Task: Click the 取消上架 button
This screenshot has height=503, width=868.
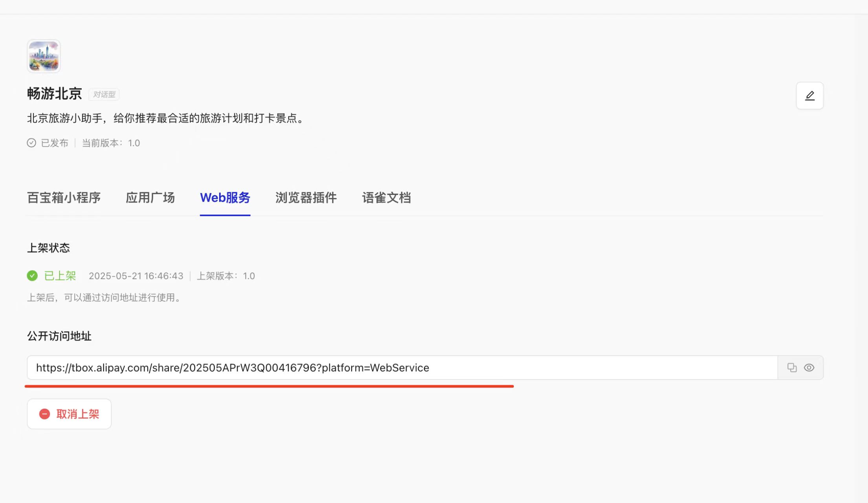Action: [x=69, y=414]
